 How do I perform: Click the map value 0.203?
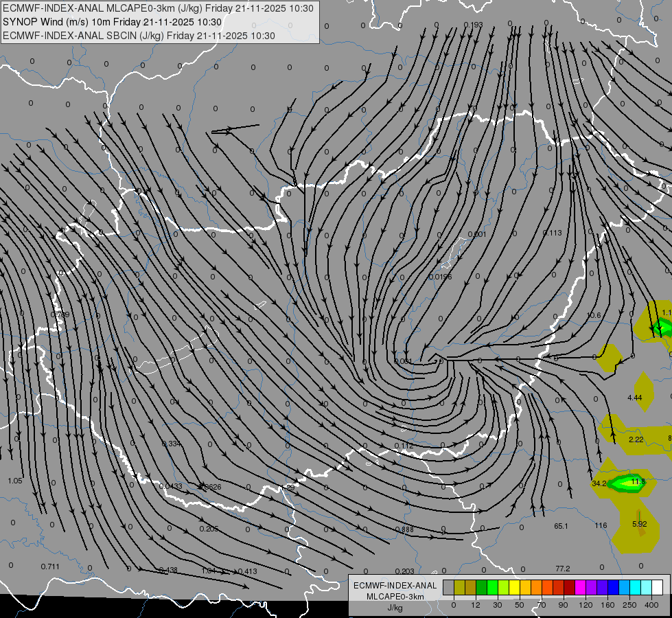pyautogui.click(x=404, y=571)
